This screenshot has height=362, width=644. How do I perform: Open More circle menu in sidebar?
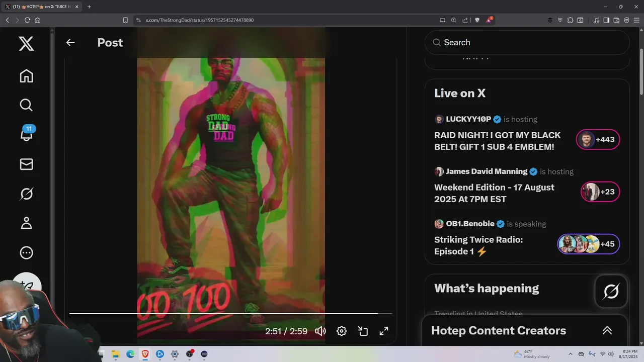pos(26,253)
